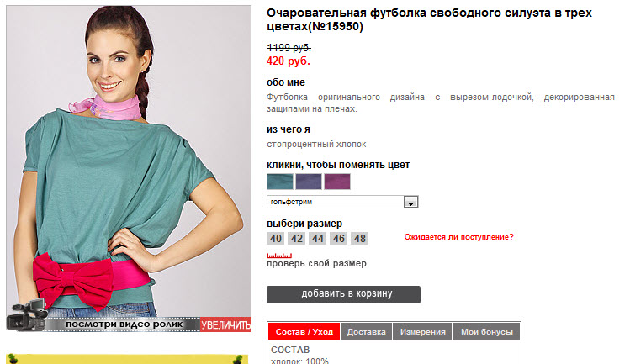This screenshot has height=364, width=630.
Task: Click добавить в корзину button
Action: pos(343,294)
